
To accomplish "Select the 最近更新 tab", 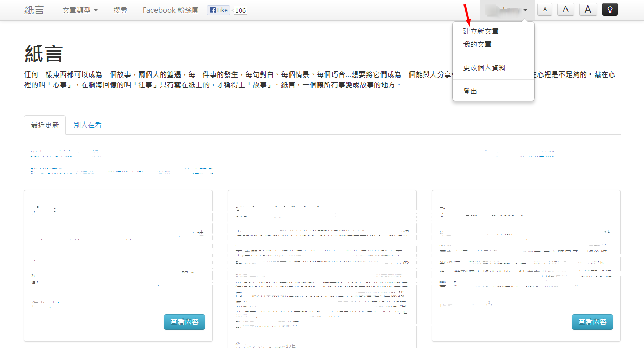I will coord(45,125).
